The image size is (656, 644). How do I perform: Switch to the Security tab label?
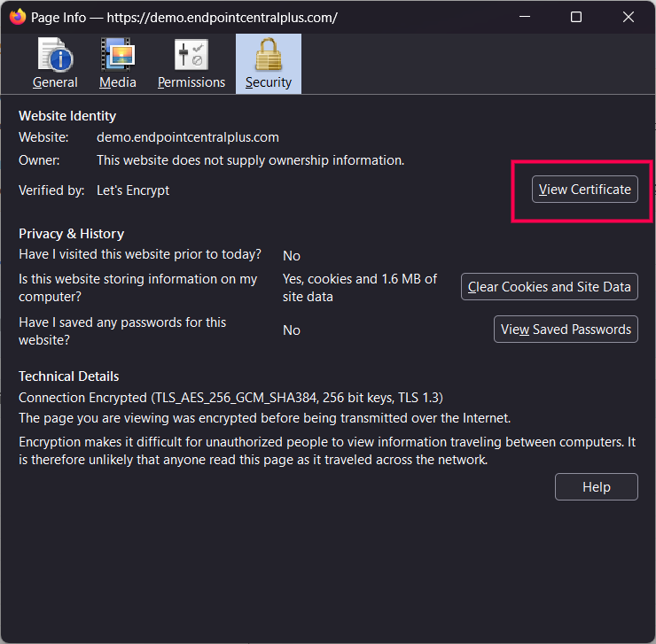coord(269,82)
